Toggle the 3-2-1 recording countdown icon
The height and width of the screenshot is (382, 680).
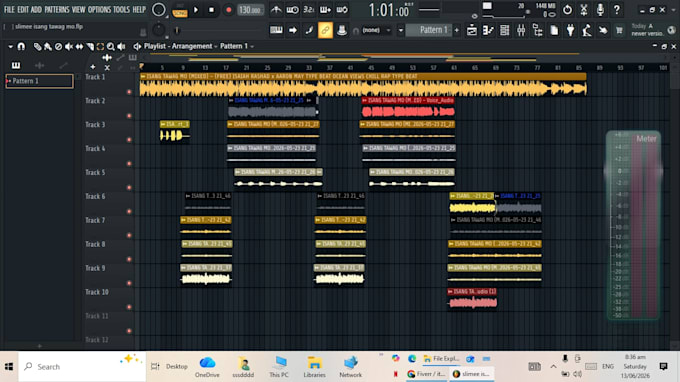click(308, 10)
